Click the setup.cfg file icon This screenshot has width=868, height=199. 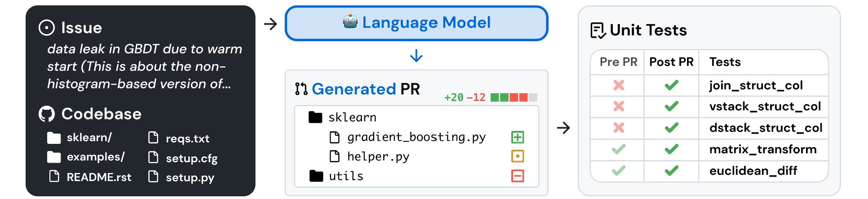click(153, 157)
